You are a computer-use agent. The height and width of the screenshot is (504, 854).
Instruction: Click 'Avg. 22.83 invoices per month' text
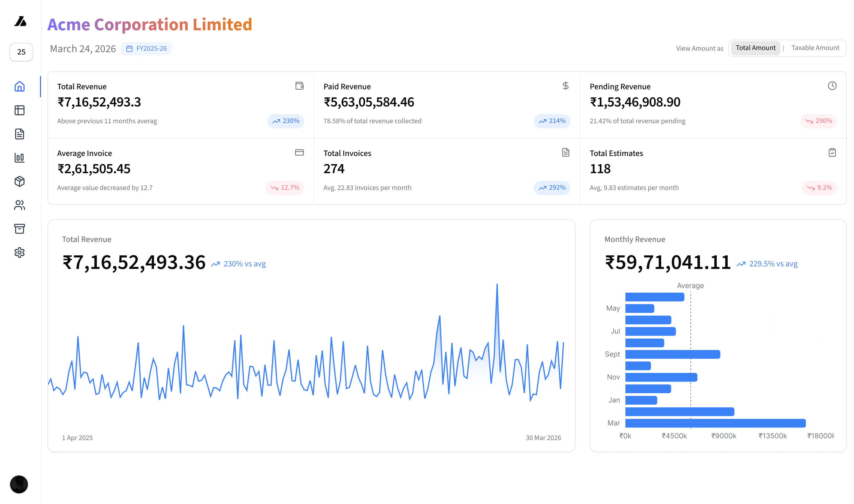(x=367, y=188)
